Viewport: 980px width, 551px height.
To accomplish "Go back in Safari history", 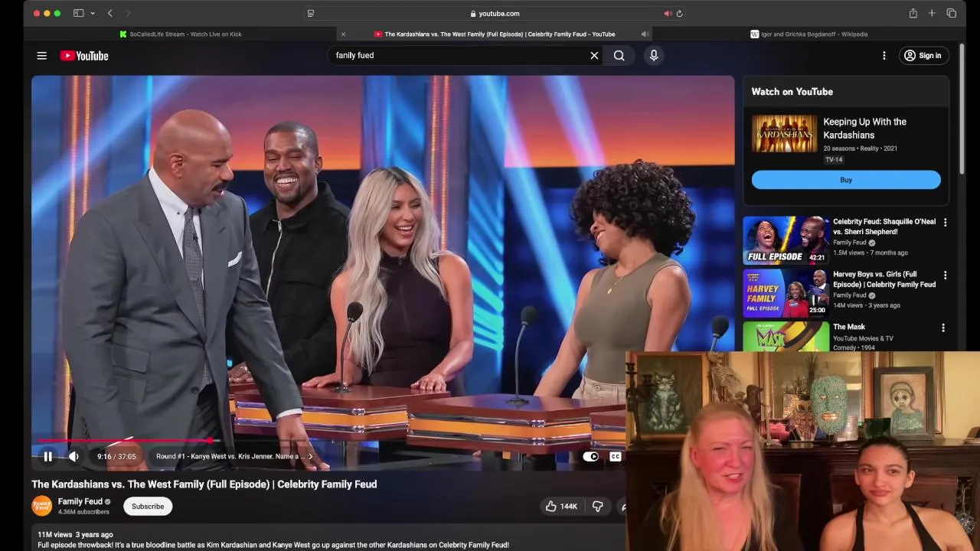I will click(x=110, y=13).
